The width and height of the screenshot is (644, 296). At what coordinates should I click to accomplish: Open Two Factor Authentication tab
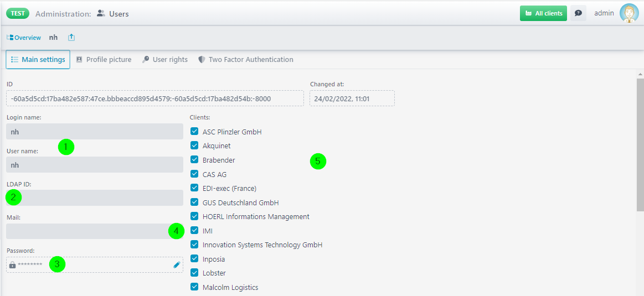246,60
